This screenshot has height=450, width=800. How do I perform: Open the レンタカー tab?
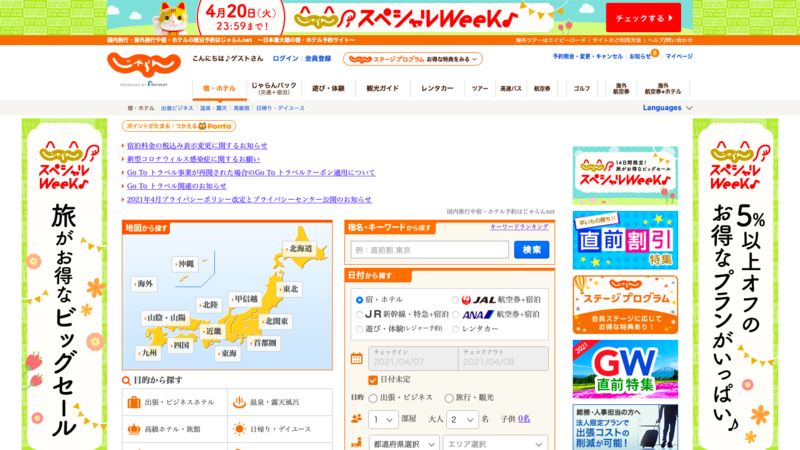(437, 88)
